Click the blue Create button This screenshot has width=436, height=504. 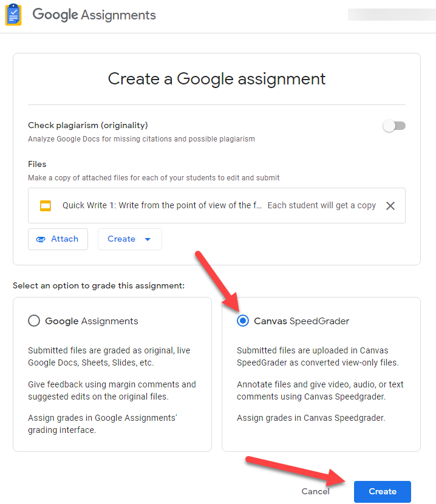tap(382, 491)
